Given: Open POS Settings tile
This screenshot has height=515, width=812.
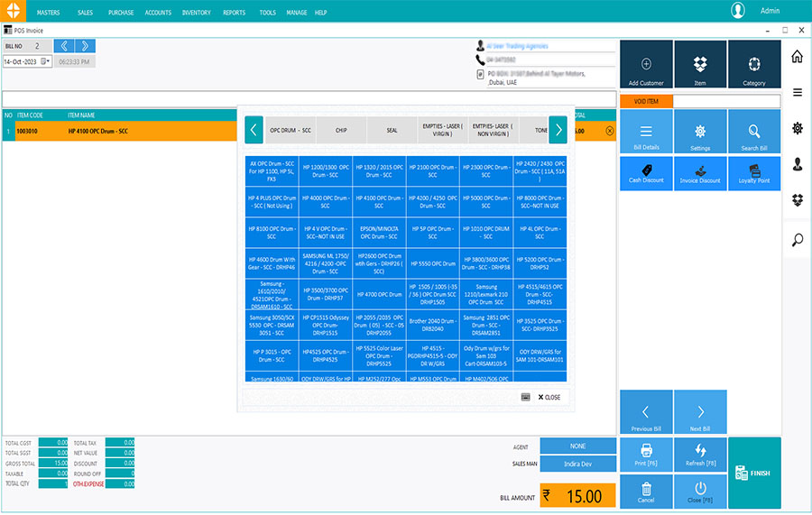Looking at the screenshot, I should [x=700, y=132].
